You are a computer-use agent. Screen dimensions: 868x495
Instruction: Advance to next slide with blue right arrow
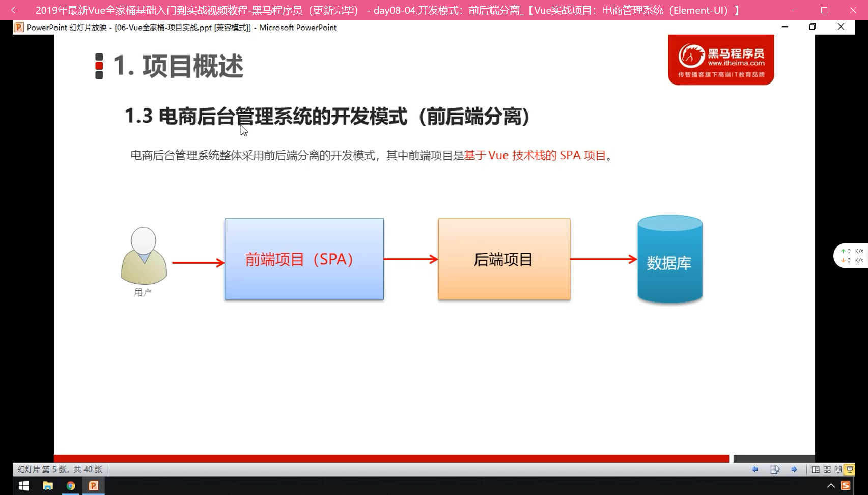794,470
